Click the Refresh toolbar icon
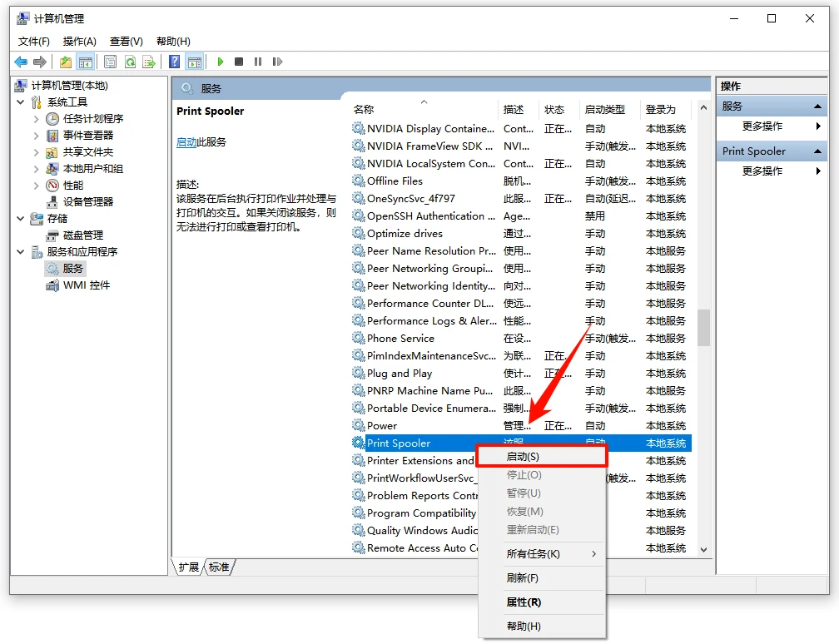Viewport: 839px width, 644px height. 130,62
